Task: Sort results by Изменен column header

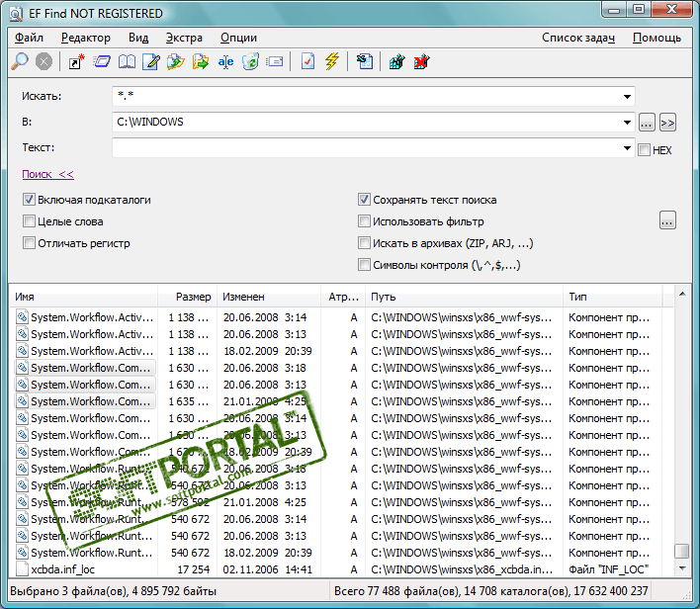Action: [269, 297]
